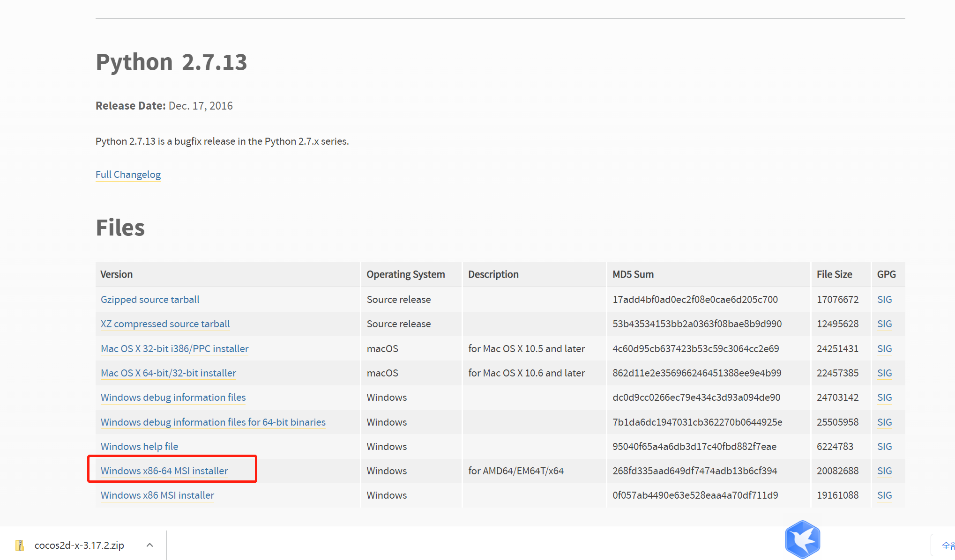Click Windows debug information files link

pyautogui.click(x=173, y=398)
